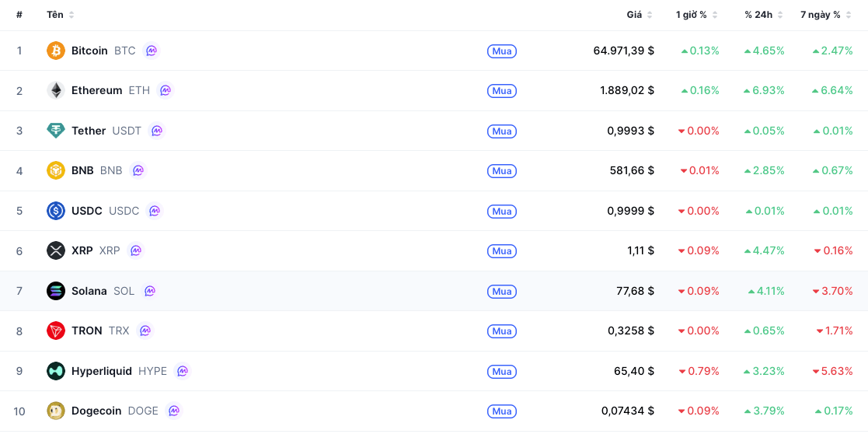The image size is (868, 434).
Task: Click Solana price 77,68 $
Action: point(636,291)
